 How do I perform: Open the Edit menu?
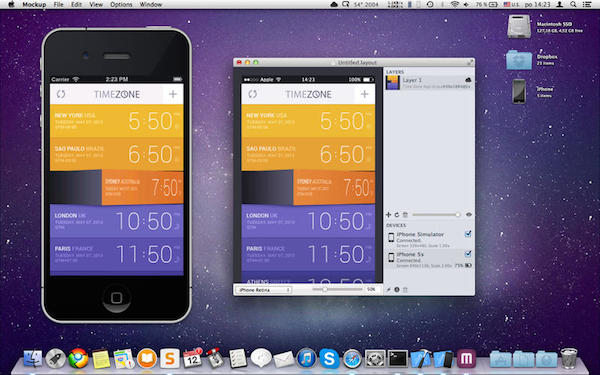tap(77, 5)
